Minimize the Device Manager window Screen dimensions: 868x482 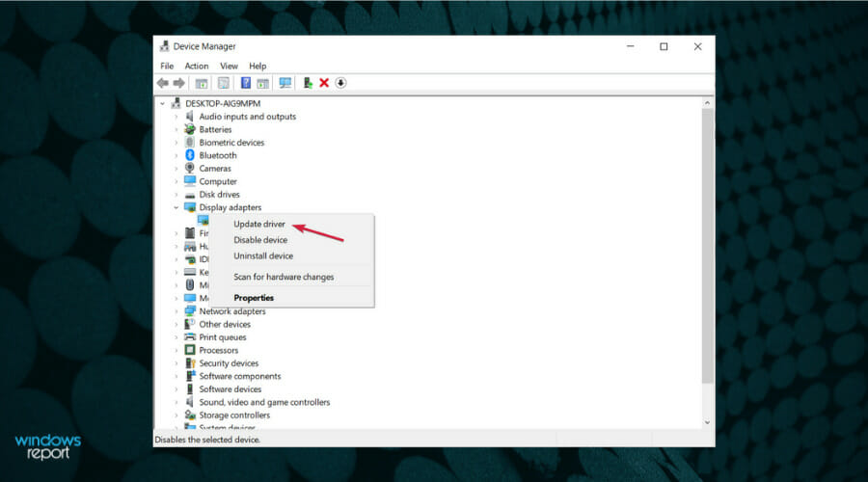(630, 46)
